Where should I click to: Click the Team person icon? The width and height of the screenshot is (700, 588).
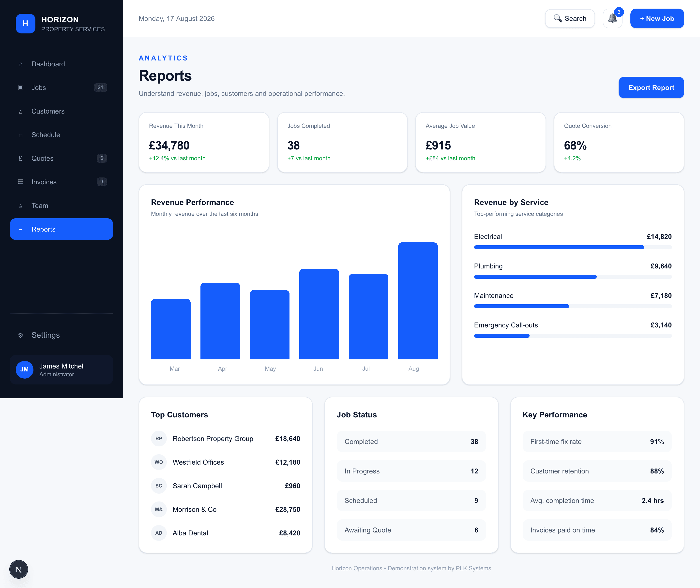click(x=21, y=206)
